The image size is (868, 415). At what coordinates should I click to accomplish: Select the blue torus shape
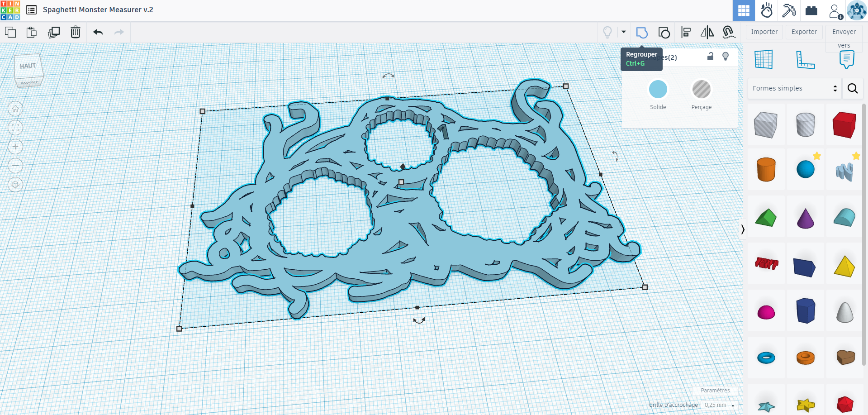(x=766, y=358)
